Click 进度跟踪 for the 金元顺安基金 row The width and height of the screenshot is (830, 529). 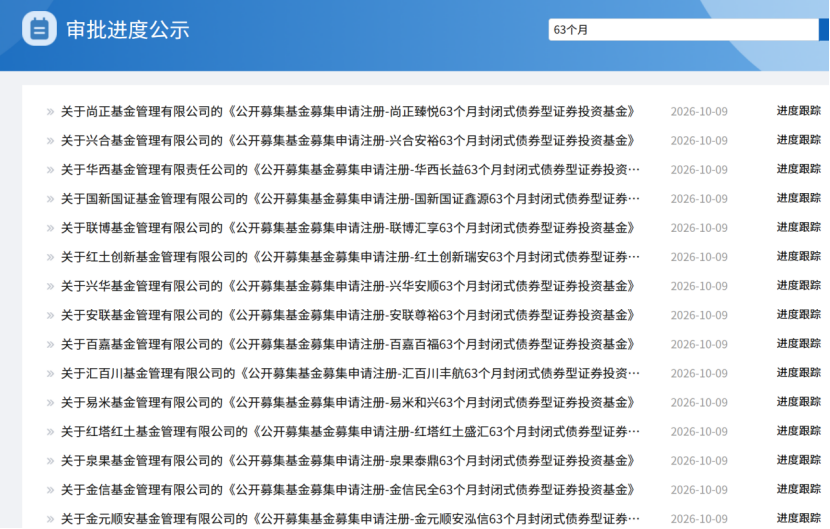[x=799, y=518]
